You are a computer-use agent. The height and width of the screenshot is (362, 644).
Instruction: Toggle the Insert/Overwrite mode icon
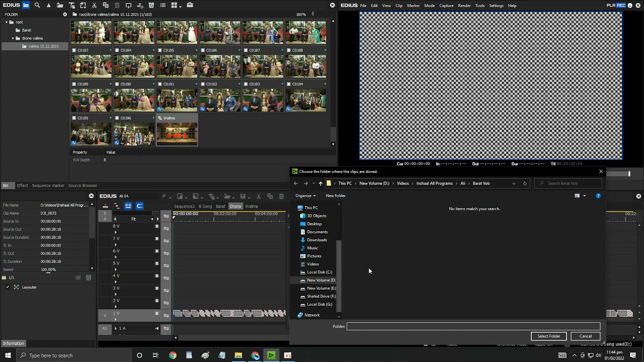[x=105, y=206]
